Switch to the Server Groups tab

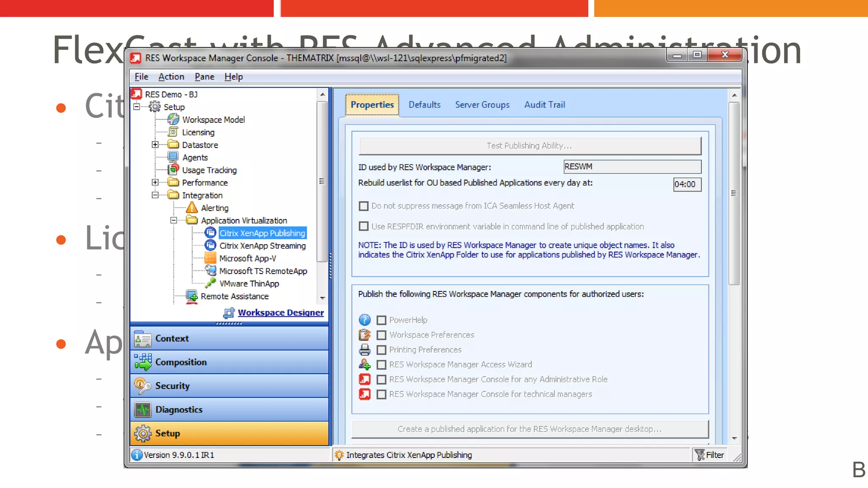coord(482,105)
